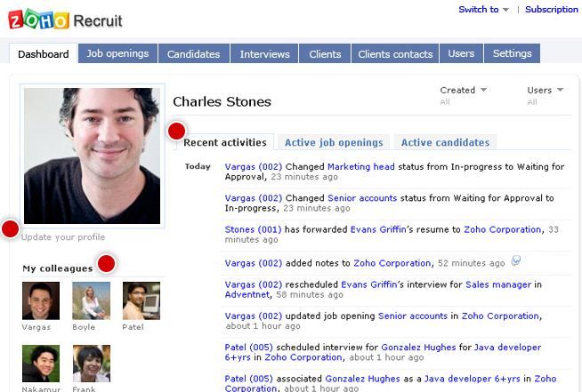Open Java developer 6+yrs in associated entry

473,379
